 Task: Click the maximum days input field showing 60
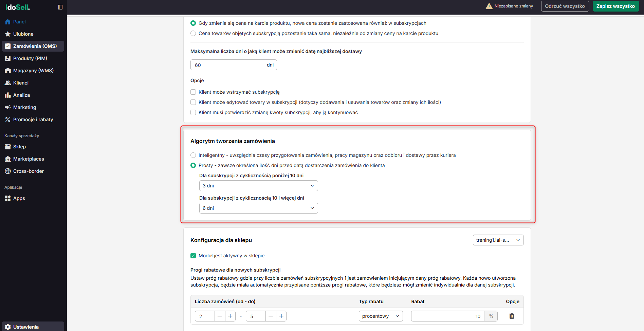point(227,65)
